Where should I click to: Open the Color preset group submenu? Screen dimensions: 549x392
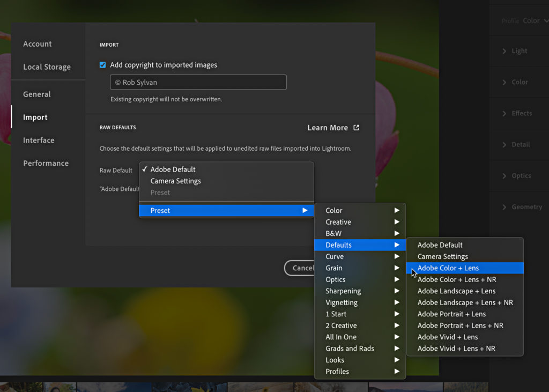(x=360, y=211)
